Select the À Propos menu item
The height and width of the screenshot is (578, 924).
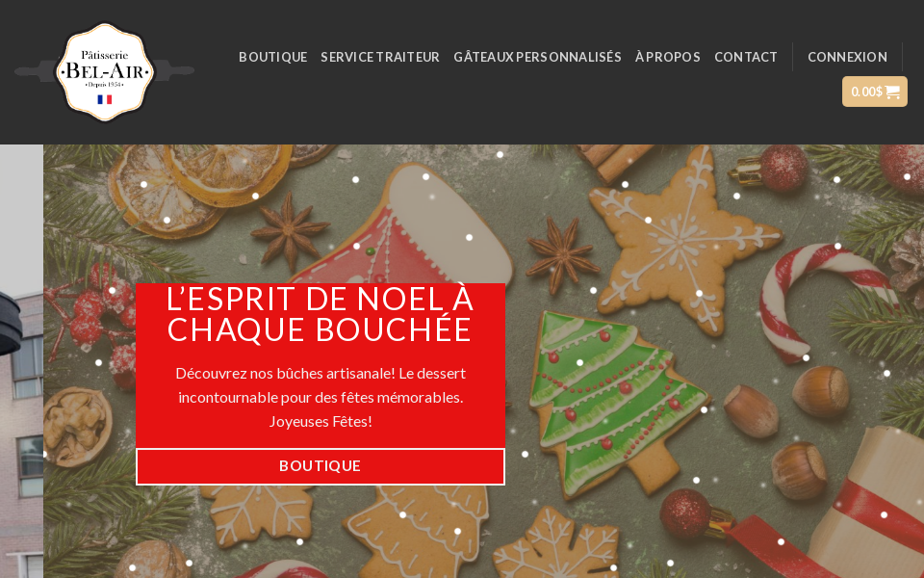(x=668, y=57)
